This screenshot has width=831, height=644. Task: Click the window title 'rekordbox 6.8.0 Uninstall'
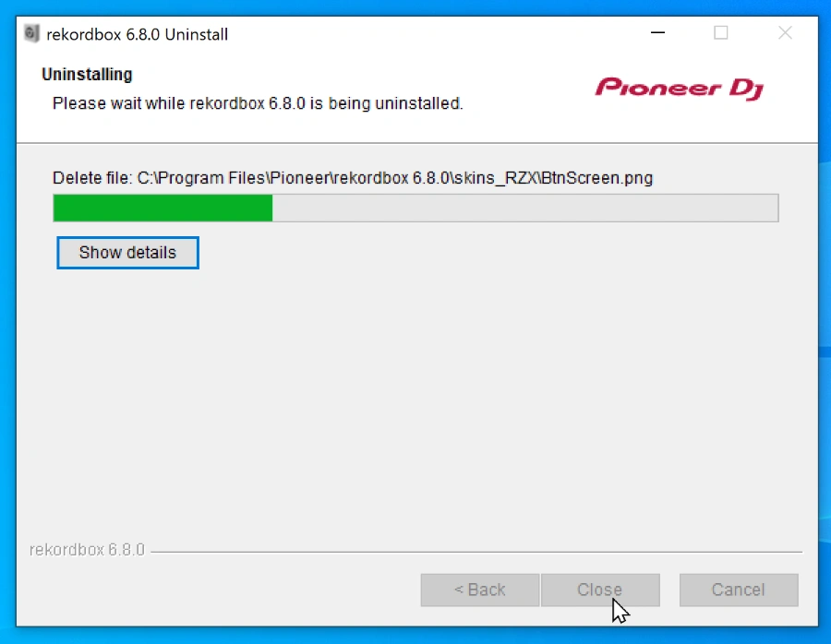click(138, 34)
